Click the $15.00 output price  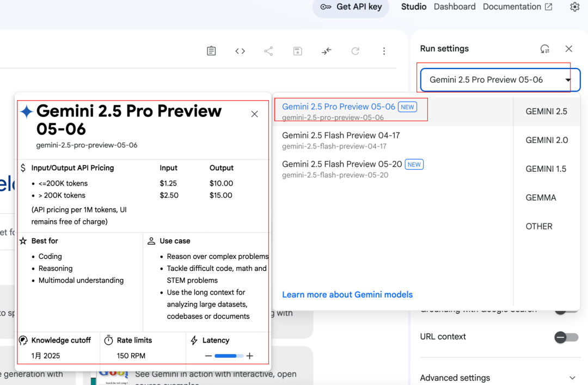pos(221,195)
